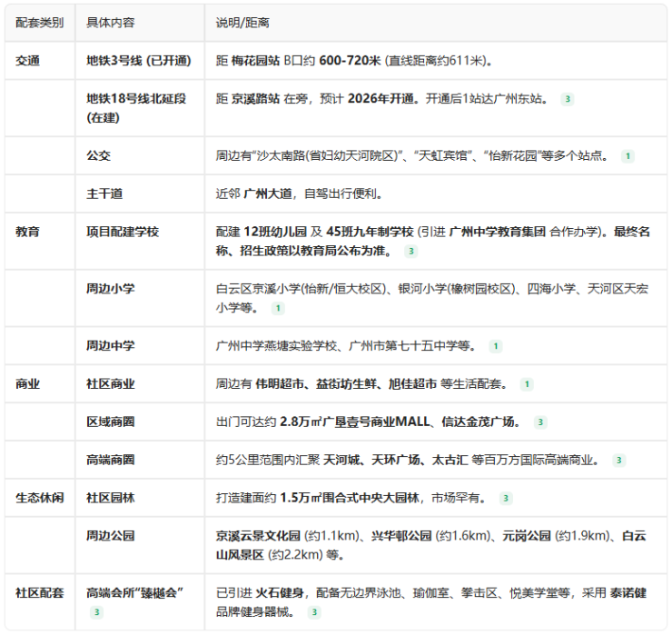Click citation 3 below 高端会所"臻樾会" label
The width and height of the screenshot is (672, 635).
click(x=96, y=612)
